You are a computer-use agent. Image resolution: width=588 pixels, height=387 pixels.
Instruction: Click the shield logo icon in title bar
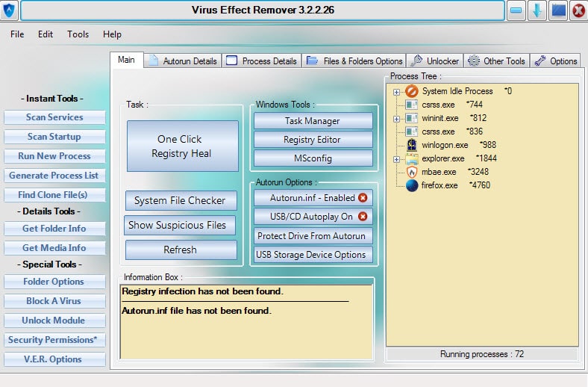[x=9, y=10]
